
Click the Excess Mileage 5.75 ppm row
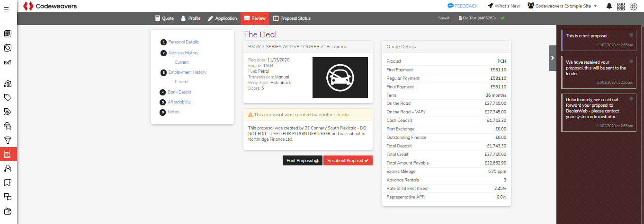tap(447, 172)
